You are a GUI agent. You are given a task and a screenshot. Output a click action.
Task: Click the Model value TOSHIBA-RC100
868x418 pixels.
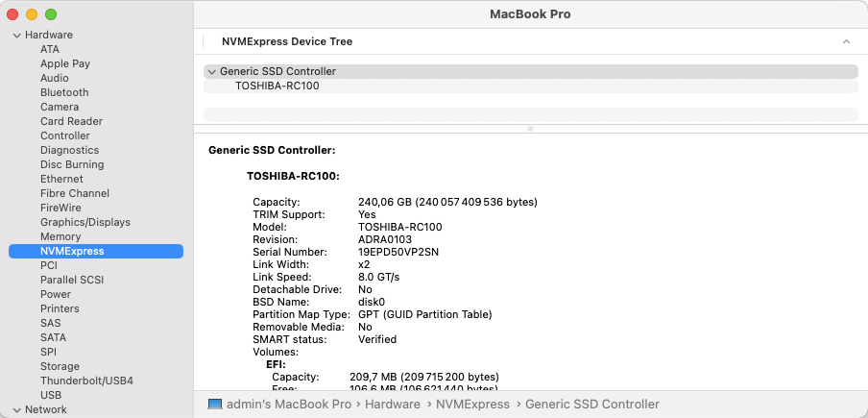click(x=400, y=227)
